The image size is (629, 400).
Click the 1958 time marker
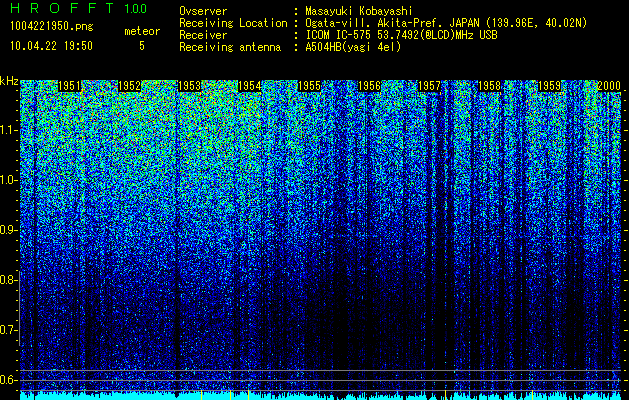coord(489,86)
